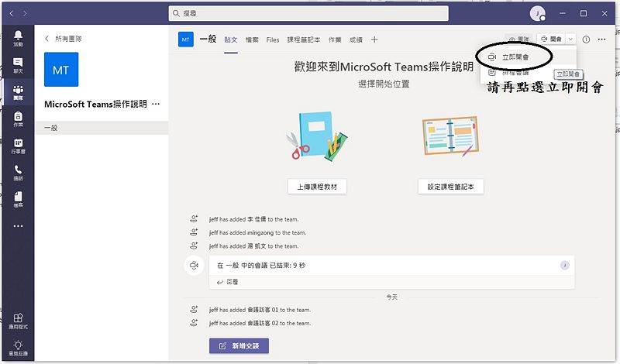The image size is (620, 364).
Task: Open the ended meeting message 在 一般 中的會議
Action: pos(391,265)
